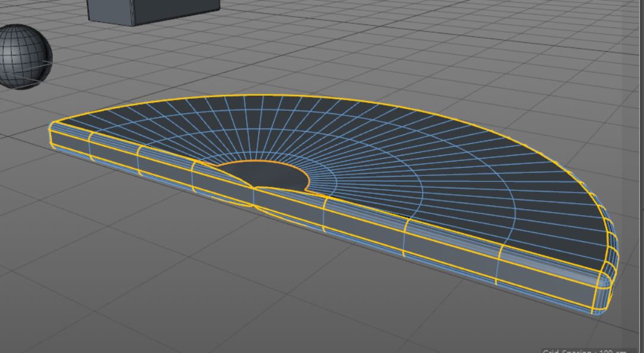
Task: Select the wireframe sphere object
Action: pos(26,56)
